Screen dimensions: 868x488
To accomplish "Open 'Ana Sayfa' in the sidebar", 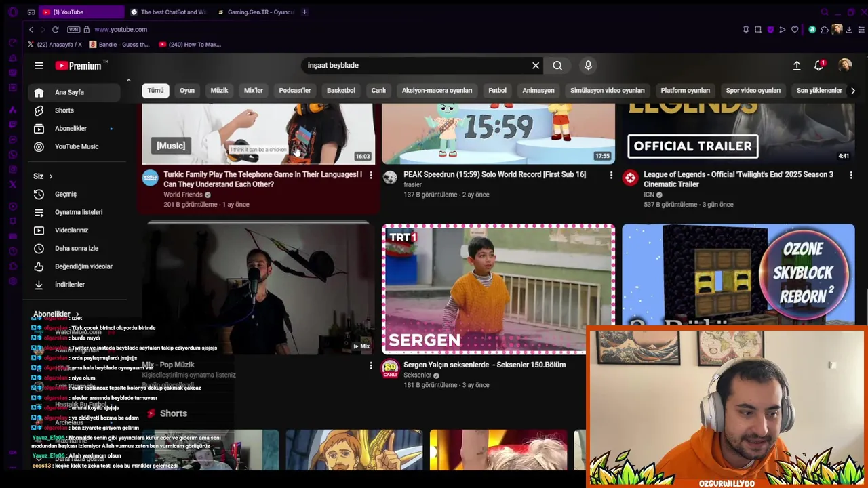I will coord(75,92).
